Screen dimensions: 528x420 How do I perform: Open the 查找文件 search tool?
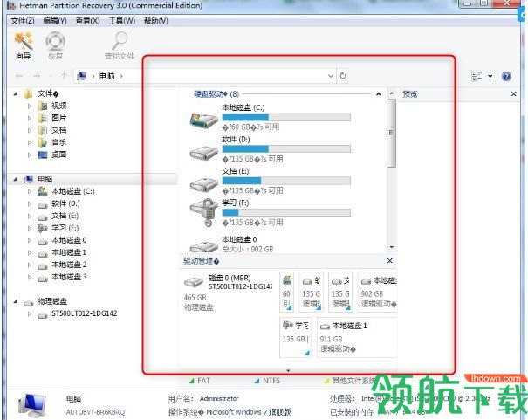click(x=120, y=45)
